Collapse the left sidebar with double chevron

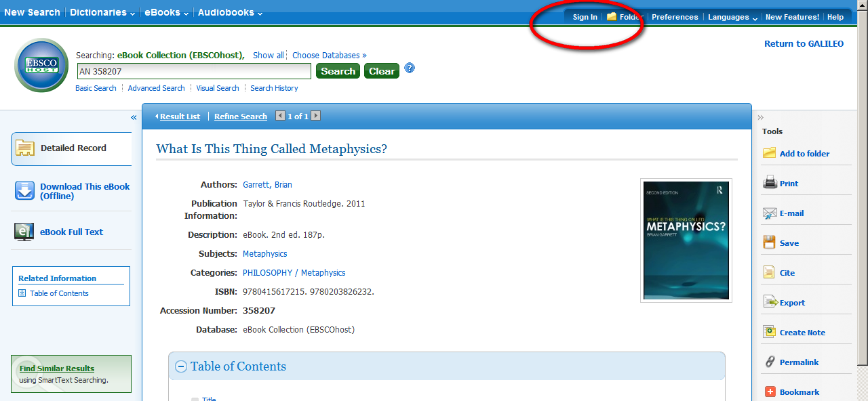[134, 117]
